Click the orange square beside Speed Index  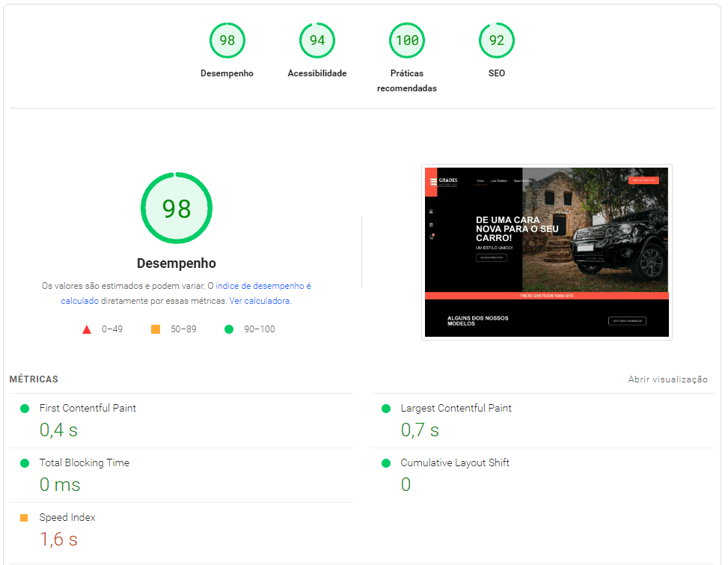24,518
